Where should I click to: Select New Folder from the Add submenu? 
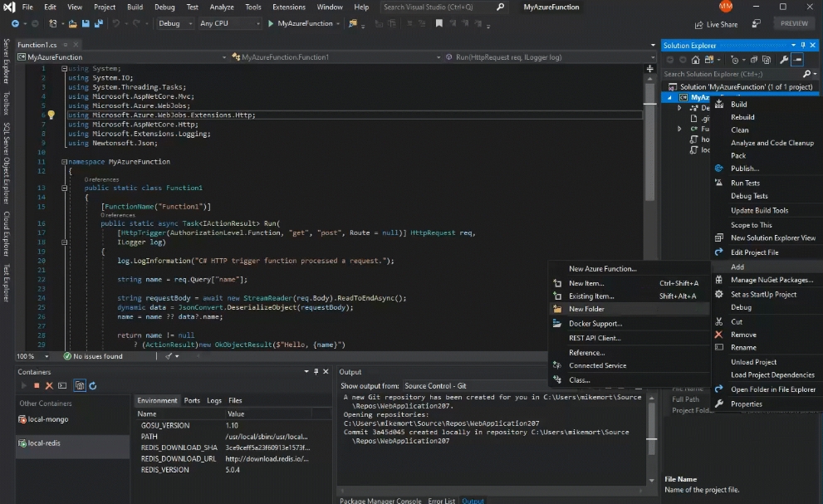(586, 309)
